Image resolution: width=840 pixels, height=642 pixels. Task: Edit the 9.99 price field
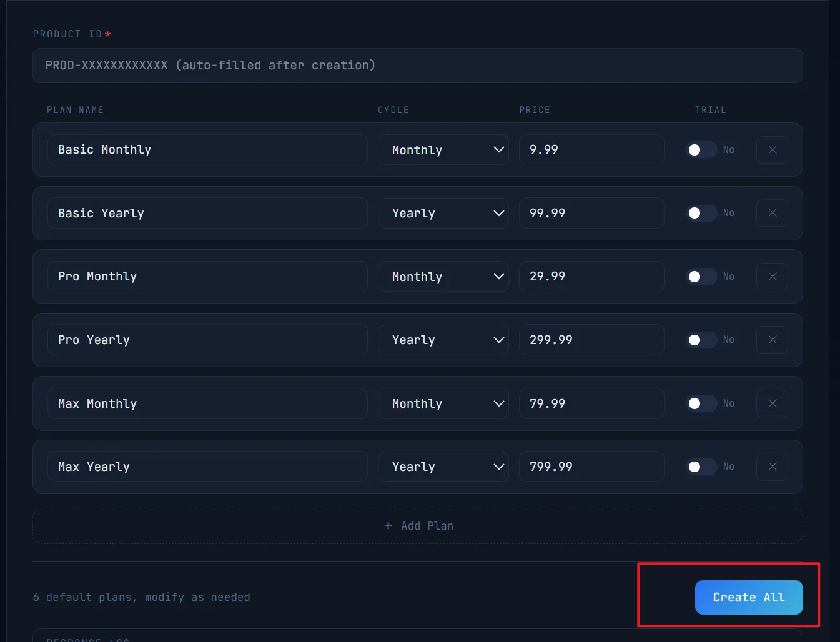pos(591,150)
